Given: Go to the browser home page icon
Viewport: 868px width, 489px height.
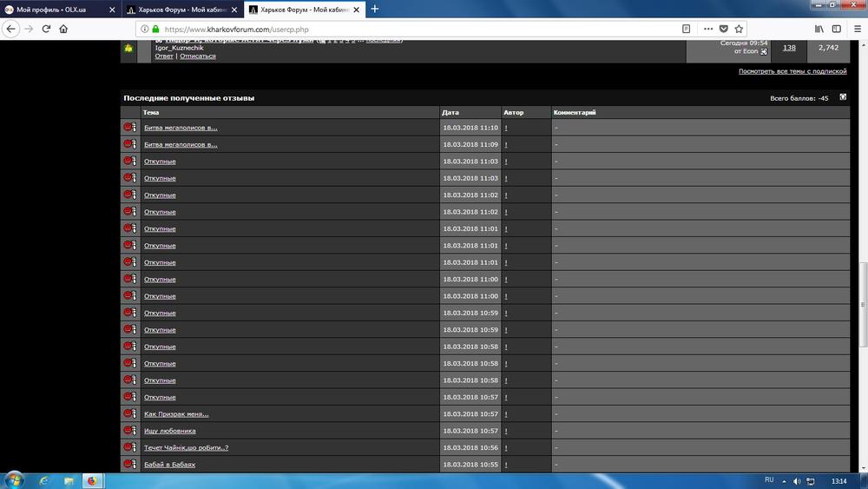Looking at the screenshot, I should (x=63, y=29).
